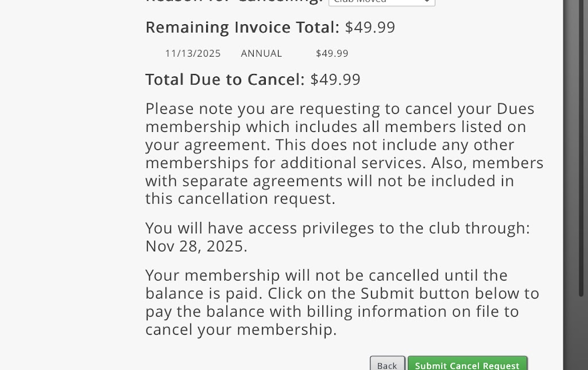The height and width of the screenshot is (370, 588).
Task: Click the 'You will have access privileges' line
Action: coord(337,228)
